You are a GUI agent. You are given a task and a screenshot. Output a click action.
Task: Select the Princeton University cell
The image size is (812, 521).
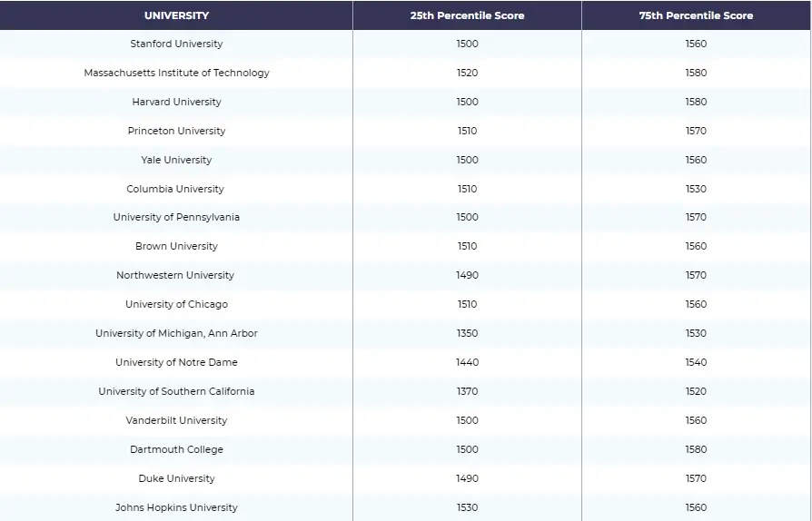176,131
